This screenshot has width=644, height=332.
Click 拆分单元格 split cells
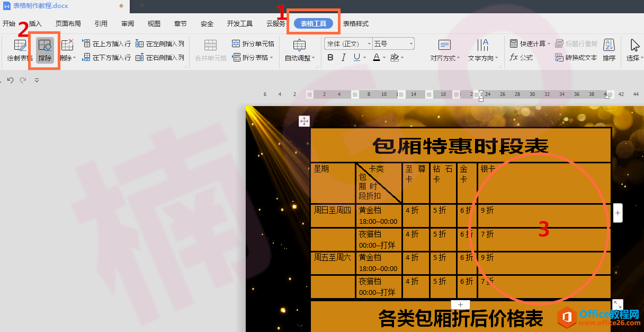(x=253, y=43)
